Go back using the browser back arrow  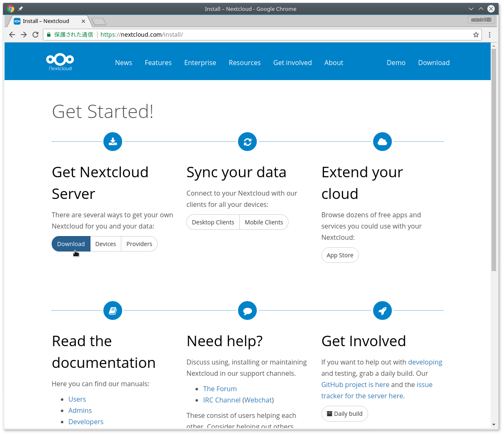[12, 35]
